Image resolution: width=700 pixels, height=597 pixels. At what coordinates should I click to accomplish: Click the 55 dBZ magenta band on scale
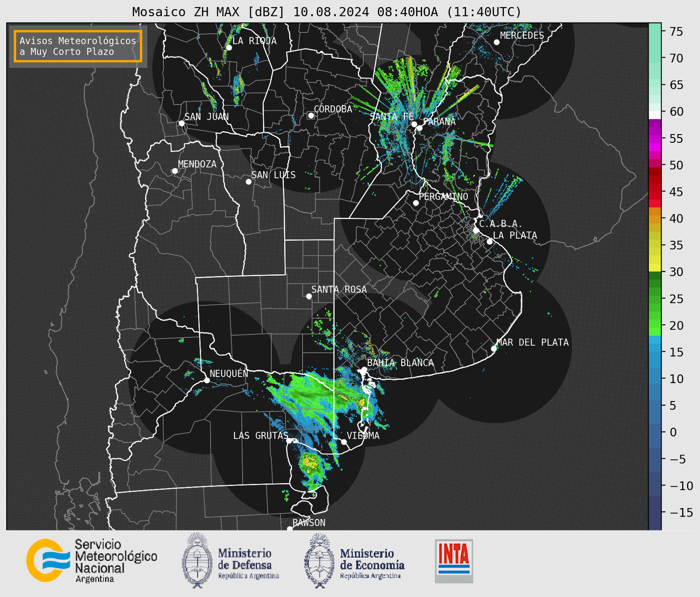tap(655, 138)
